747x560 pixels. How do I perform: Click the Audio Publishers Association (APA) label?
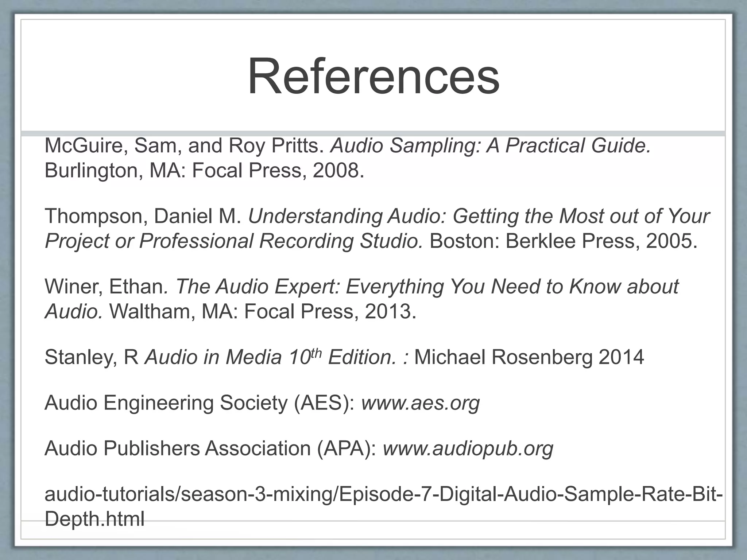pos(210,448)
